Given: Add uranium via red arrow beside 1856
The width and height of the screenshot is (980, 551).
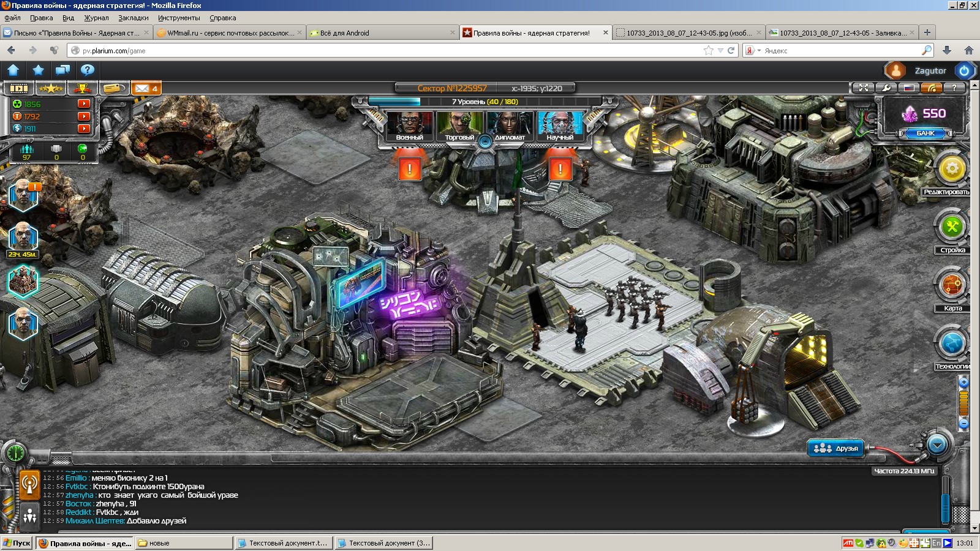Looking at the screenshot, I should click(84, 104).
